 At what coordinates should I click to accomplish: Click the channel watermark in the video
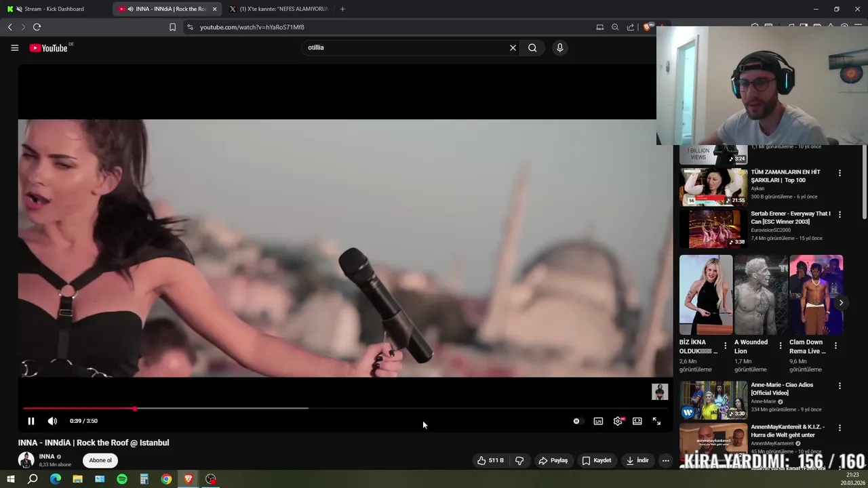click(660, 392)
